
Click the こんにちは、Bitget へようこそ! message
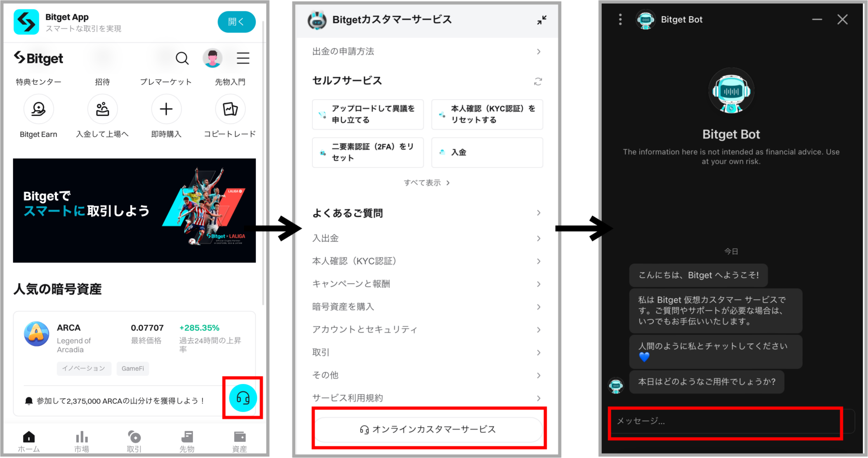tap(698, 275)
